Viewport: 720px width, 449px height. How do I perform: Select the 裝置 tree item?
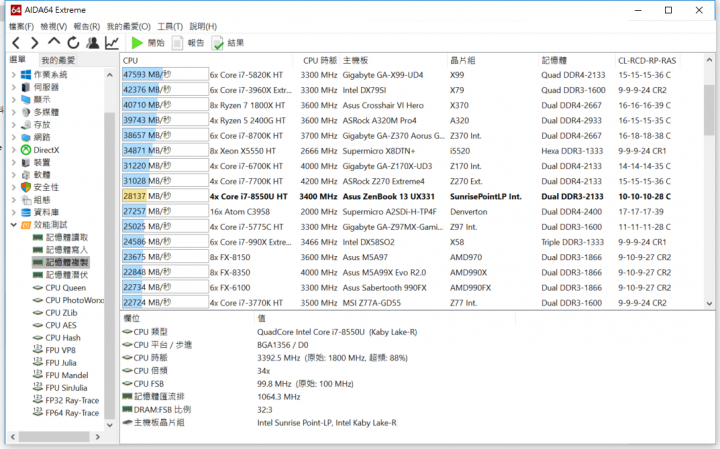[x=42, y=163]
